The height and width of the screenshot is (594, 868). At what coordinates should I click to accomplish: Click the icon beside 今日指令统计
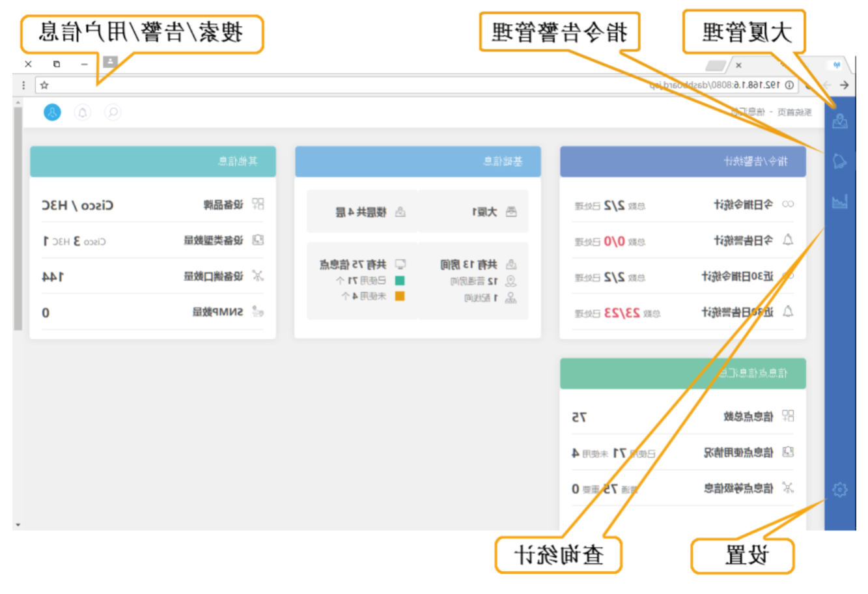(x=788, y=205)
